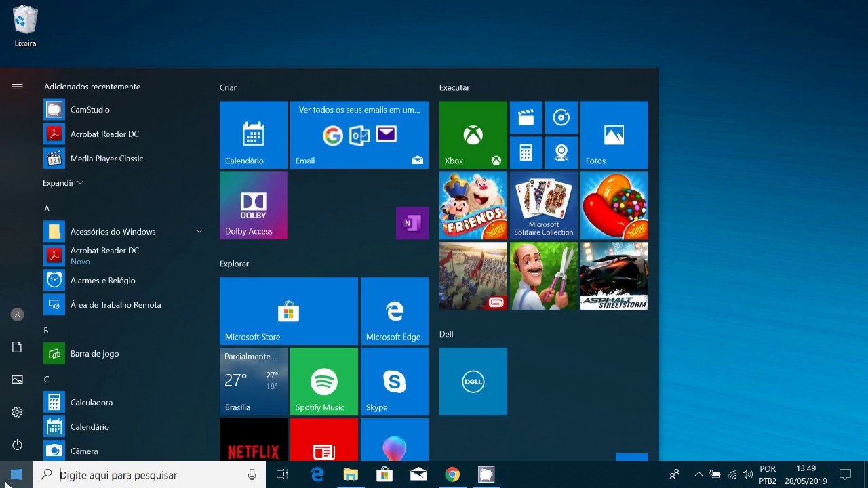Image resolution: width=868 pixels, height=488 pixels.
Task: Open Barra de jogo app
Action: coord(124,354)
